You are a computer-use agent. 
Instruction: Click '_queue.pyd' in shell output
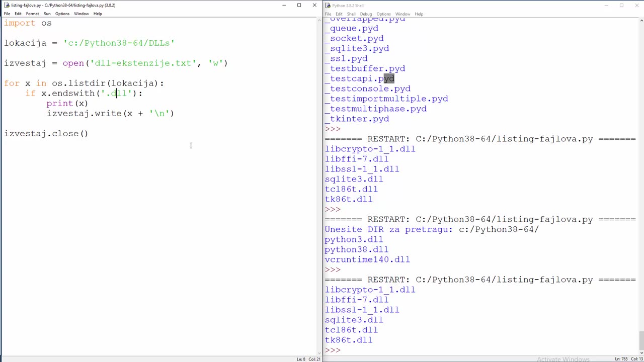351,29
